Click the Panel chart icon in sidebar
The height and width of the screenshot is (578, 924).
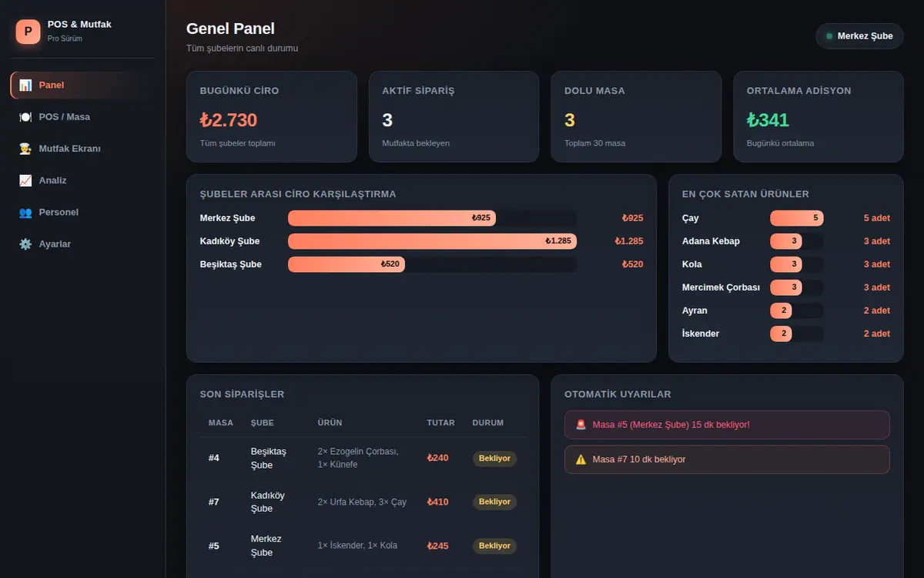tap(25, 85)
